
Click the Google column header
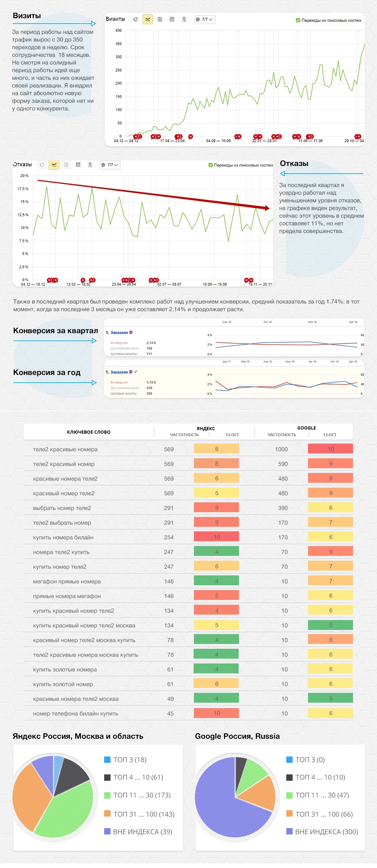[306, 428]
